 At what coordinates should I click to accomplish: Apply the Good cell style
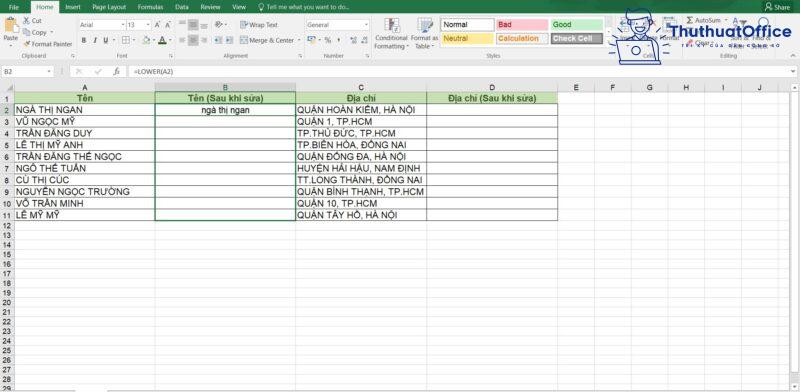(577, 24)
